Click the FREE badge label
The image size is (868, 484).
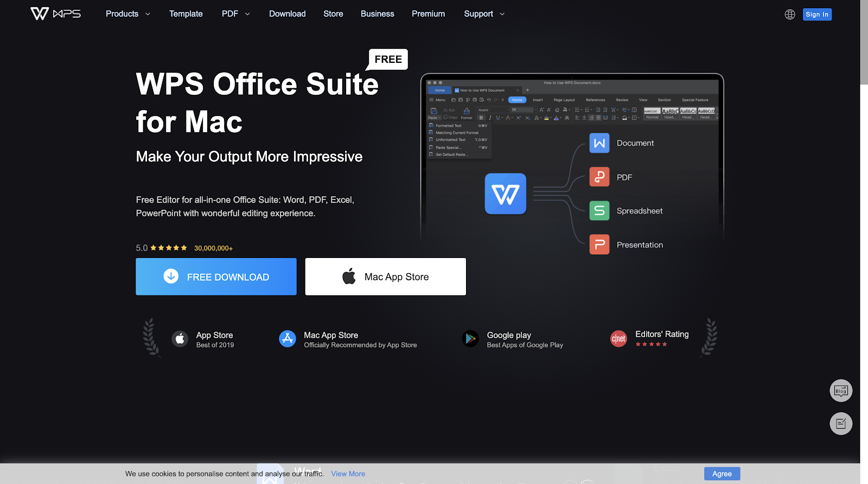tap(388, 59)
